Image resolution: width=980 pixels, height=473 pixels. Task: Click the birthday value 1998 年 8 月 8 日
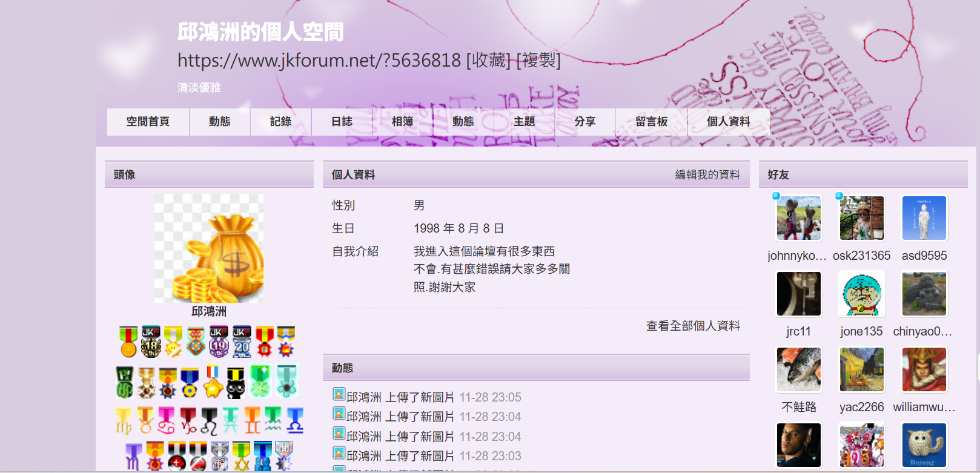(459, 228)
